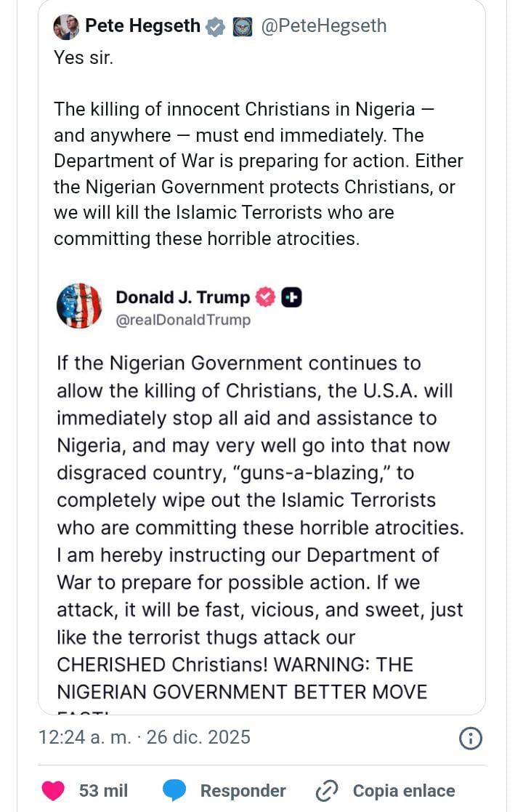523x812 pixels.
Task: Click the 53 mil likes count
Action: [103, 791]
